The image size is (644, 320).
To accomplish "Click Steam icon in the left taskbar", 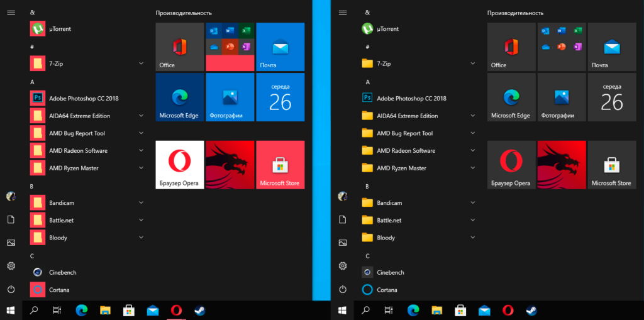I will pyautogui.click(x=199, y=311).
